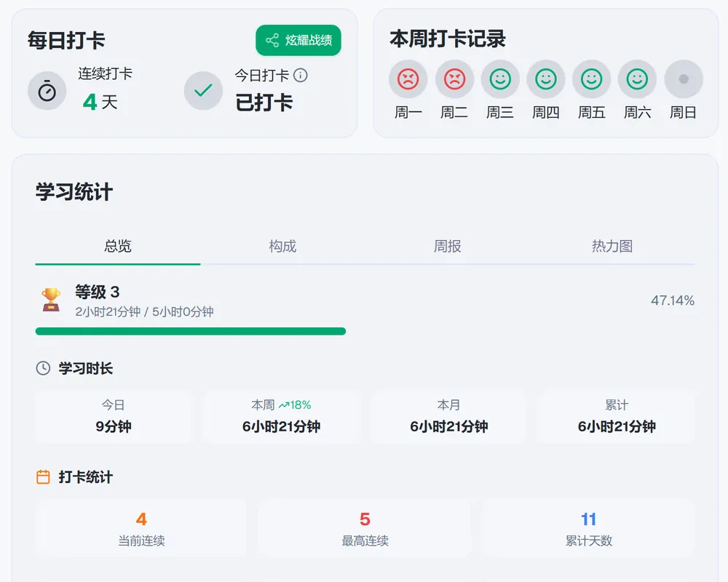728x582 pixels.
Task: Switch to the 构成 tab
Action: [282, 246]
